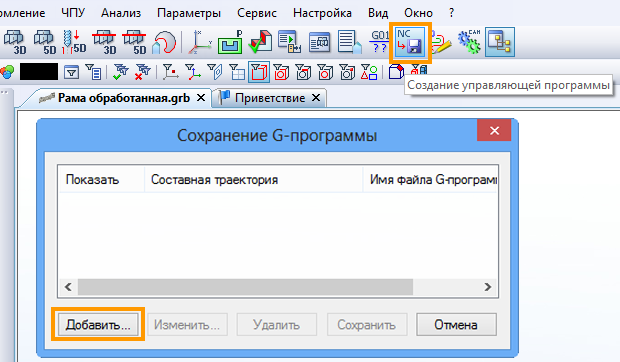This screenshot has width=620, height=362.
Task: Click the horizontal scrollbar thumb in list
Action: 245,287
